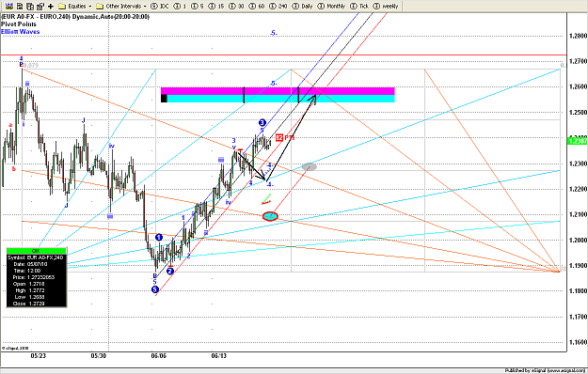Viewport: 588px width, 374px height.
Task: Click the black square on the cyan bar
Action: click(164, 99)
